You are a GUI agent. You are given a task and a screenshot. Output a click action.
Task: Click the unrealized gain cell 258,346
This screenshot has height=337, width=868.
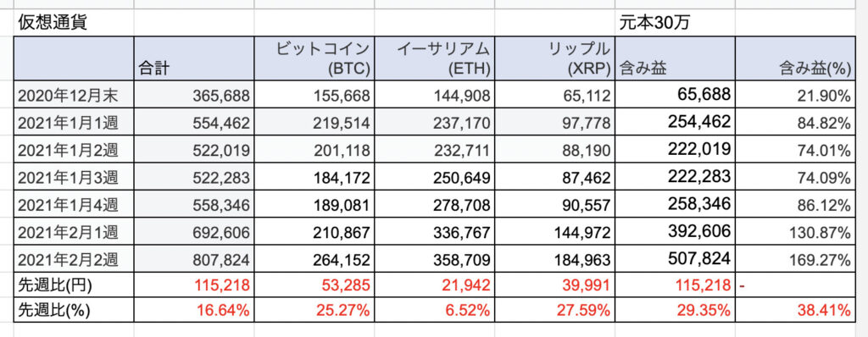[675, 204]
